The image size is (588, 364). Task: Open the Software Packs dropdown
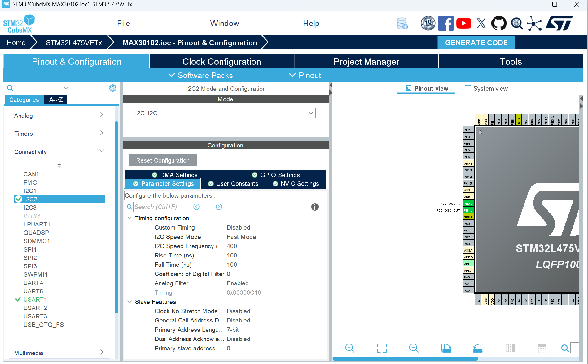tap(200, 75)
